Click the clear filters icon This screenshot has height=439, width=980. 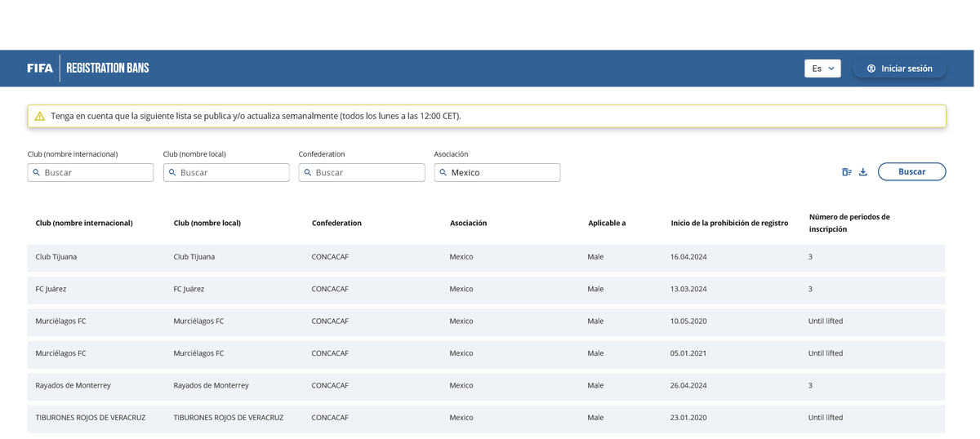(x=847, y=172)
